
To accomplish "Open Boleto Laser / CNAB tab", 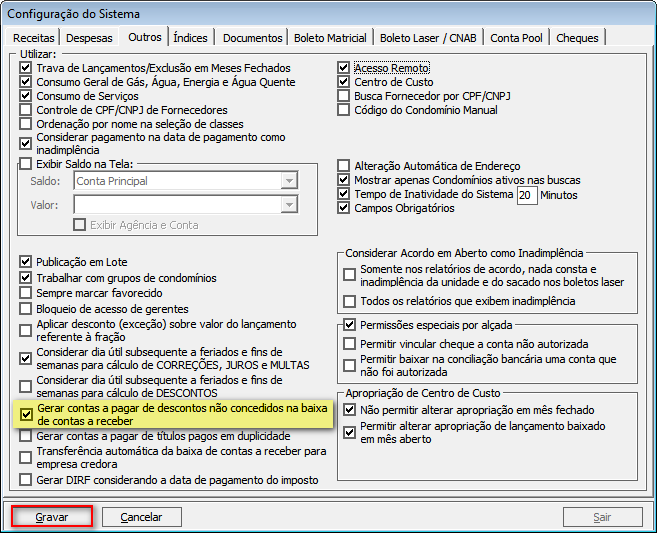I will point(428,38).
